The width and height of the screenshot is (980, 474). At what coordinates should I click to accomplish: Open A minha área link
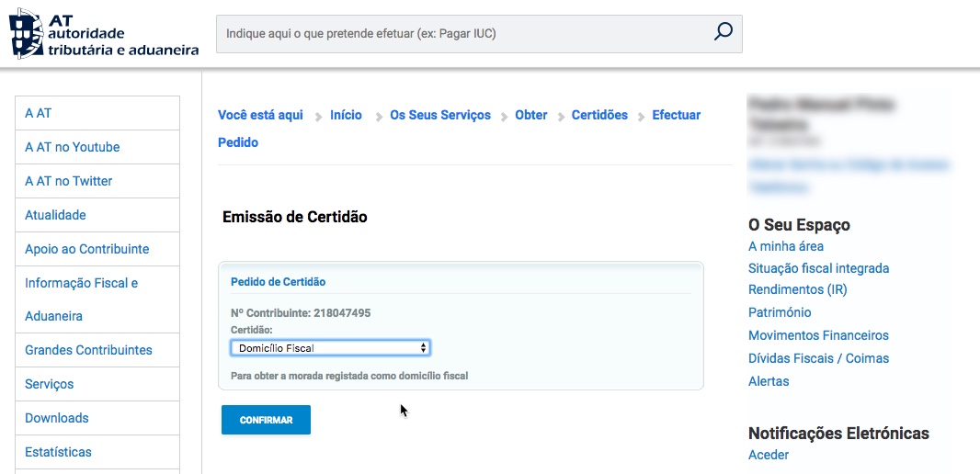(786, 246)
